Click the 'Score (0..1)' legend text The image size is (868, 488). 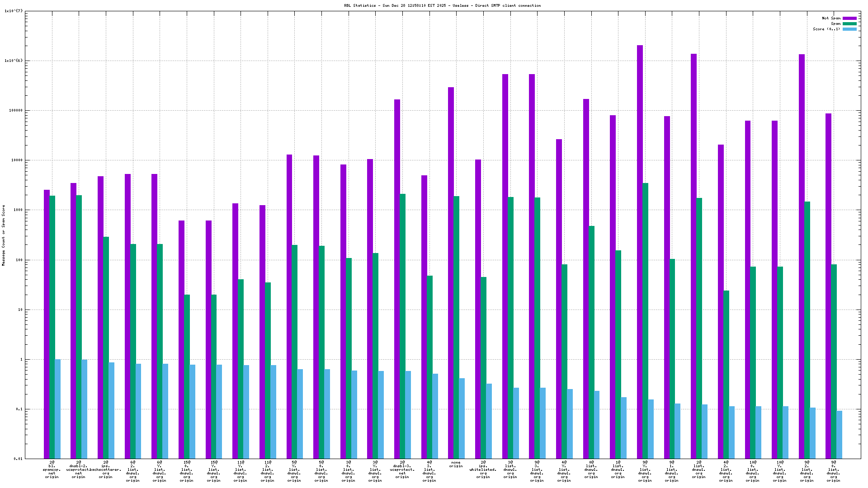pyautogui.click(x=826, y=29)
